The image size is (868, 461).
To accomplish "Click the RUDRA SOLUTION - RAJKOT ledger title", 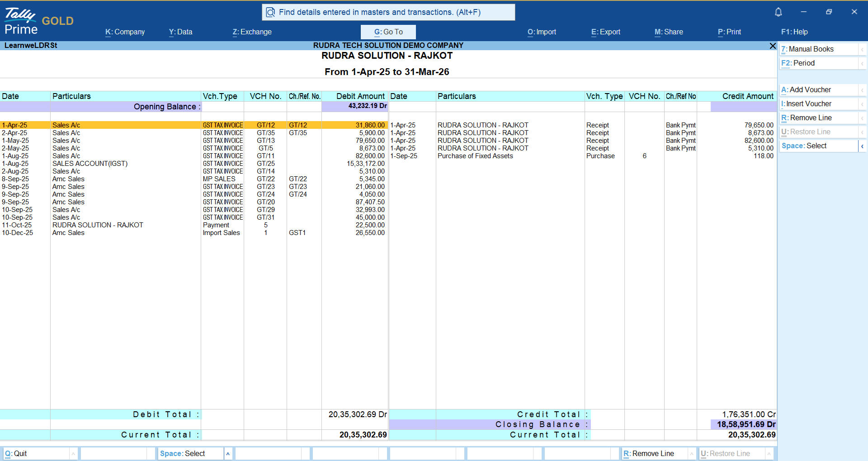I will click(387, 56).
